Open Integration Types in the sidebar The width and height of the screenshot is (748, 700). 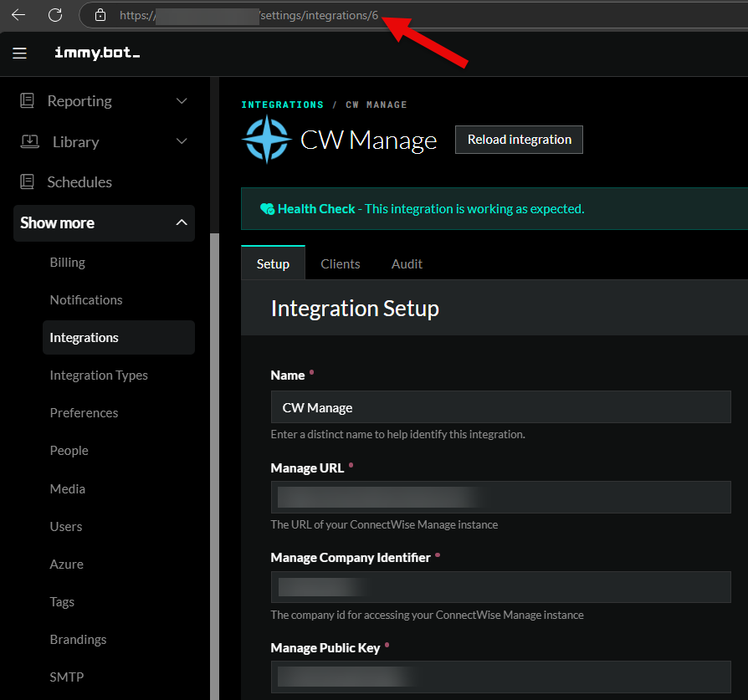coord(99,376)
